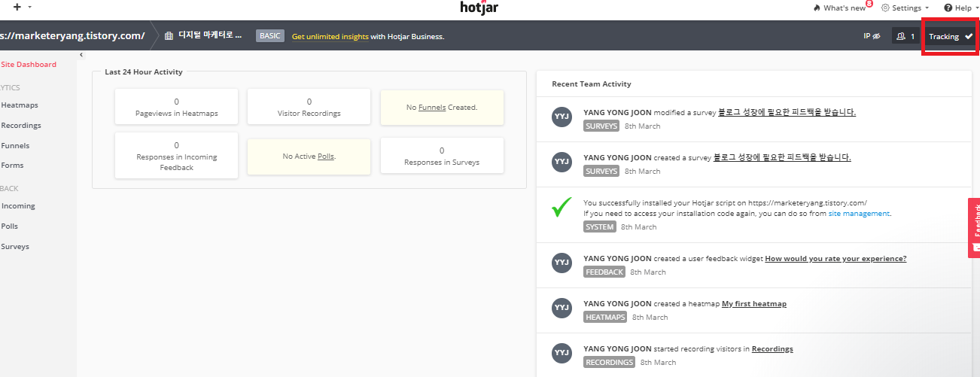This screenshot has height=377, width=980.
Task: Open Polls in the sidebar
Action: (10, 227)
